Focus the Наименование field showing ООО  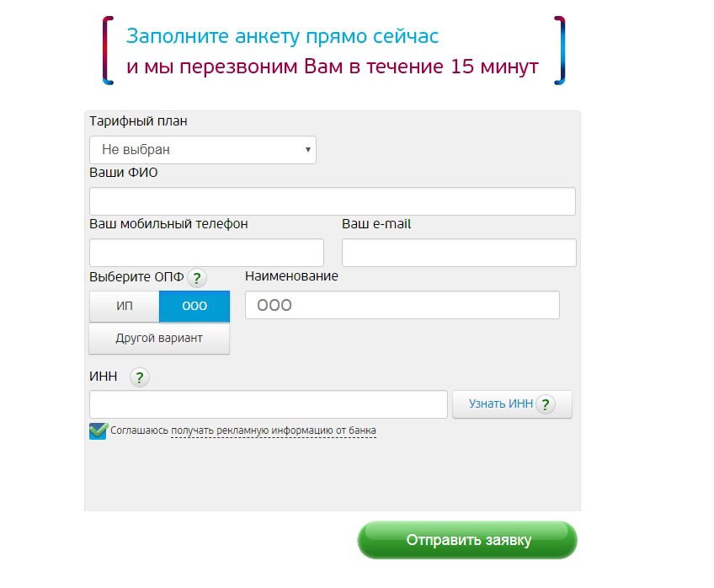pyautogui.click(x=402, y=305)
